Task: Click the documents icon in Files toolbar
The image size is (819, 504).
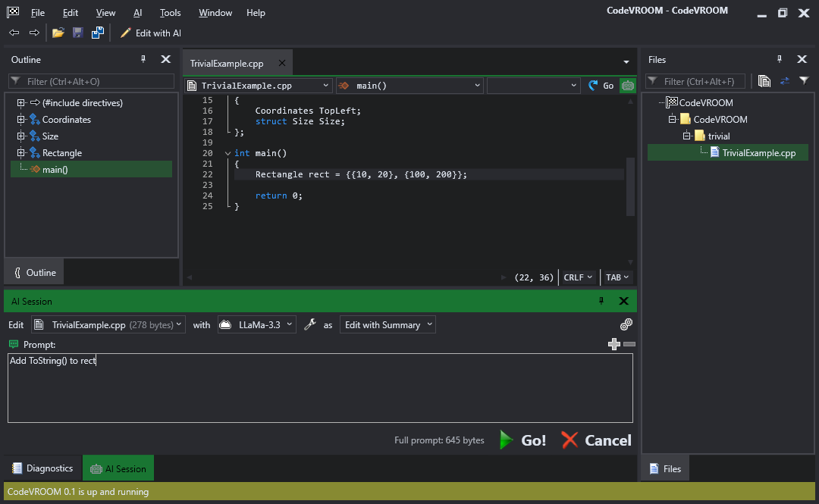Action: (764, 81)
